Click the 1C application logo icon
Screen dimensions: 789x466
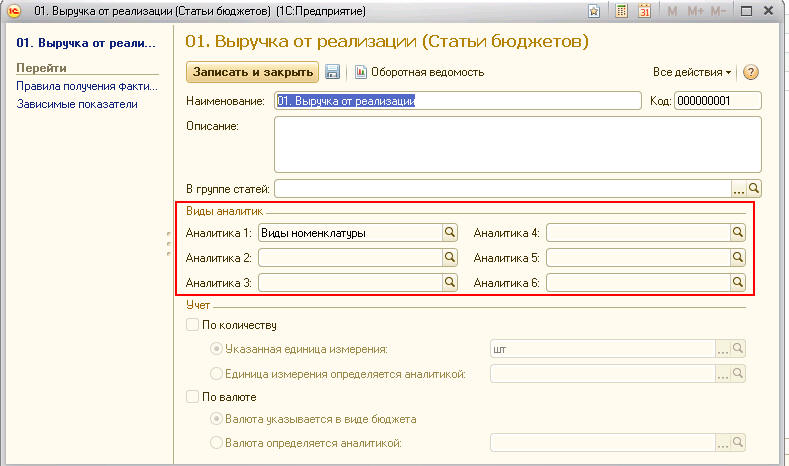pyautogui.click(x=14, y=11)
